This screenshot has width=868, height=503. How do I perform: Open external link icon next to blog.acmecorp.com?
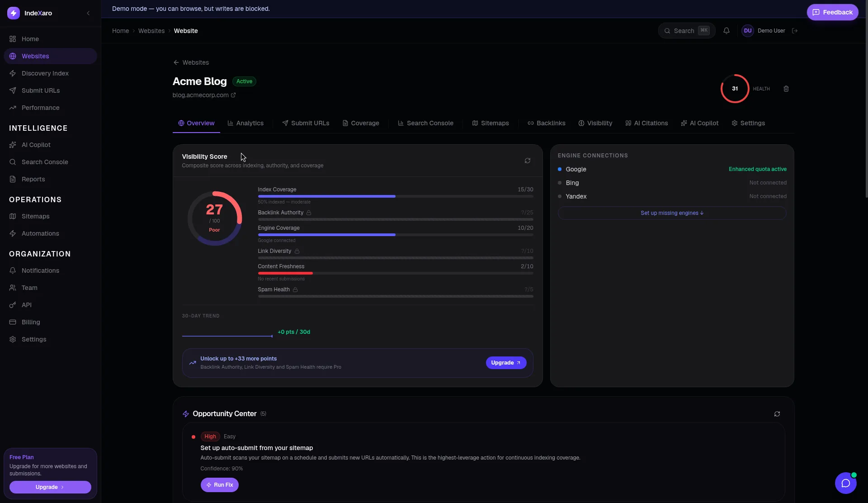[x=233, y=95]
